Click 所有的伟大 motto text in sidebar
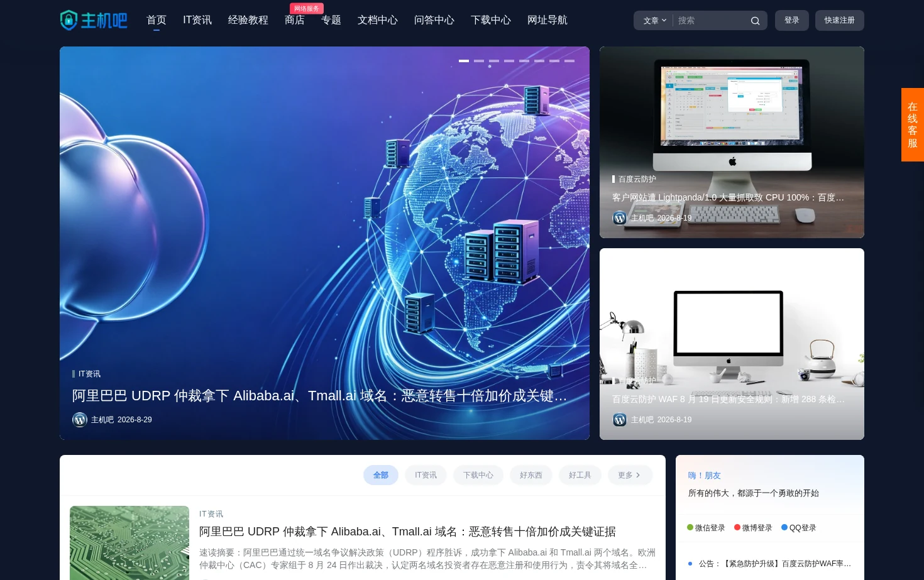 click(754, 493)
